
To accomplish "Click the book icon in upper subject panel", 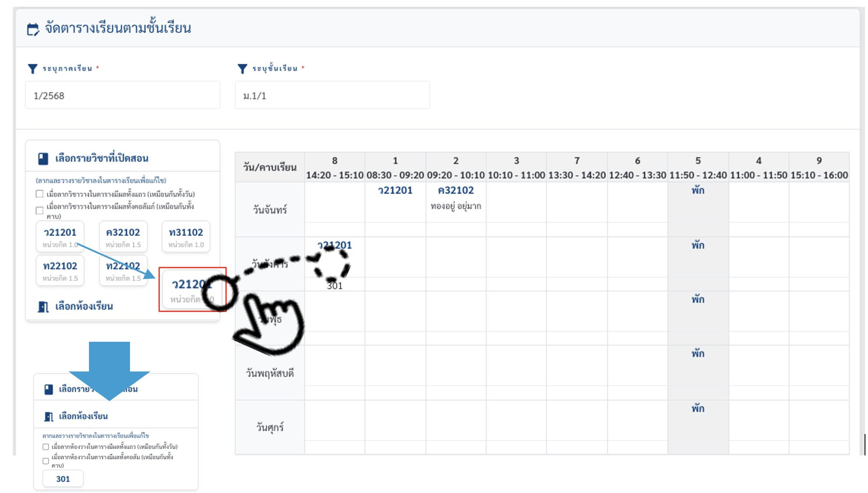I will [x=43, y=159].
